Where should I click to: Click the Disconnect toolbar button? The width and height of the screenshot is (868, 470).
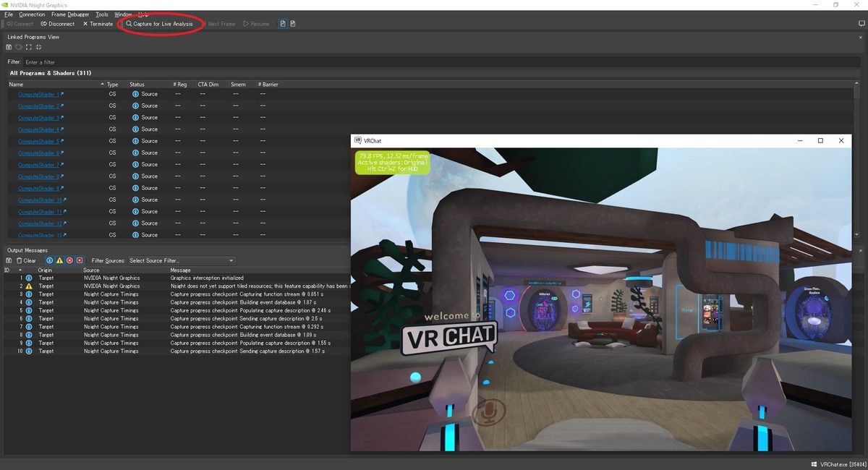click(58, 24)
